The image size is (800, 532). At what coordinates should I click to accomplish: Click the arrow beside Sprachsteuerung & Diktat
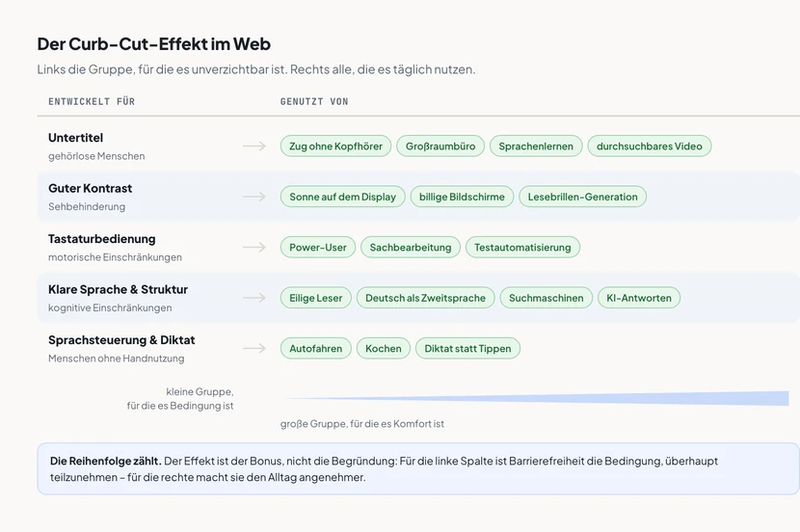254,348
